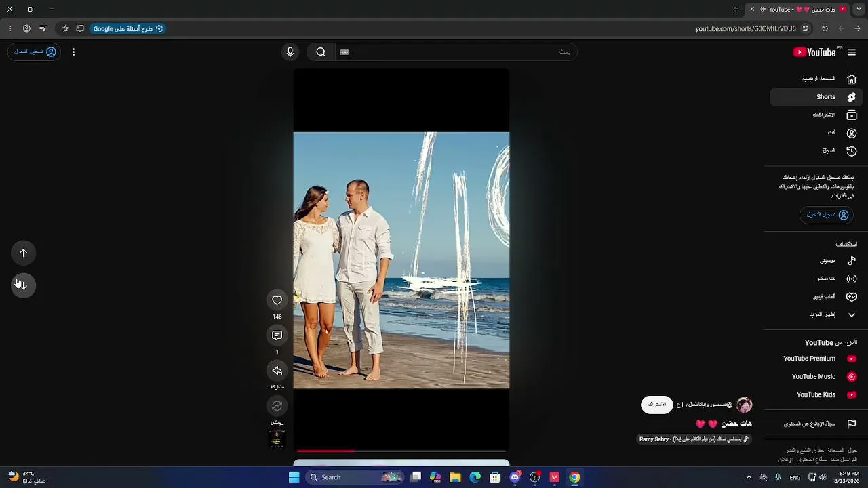Select Shorts in the sidebar

click(x=816, y=97)
